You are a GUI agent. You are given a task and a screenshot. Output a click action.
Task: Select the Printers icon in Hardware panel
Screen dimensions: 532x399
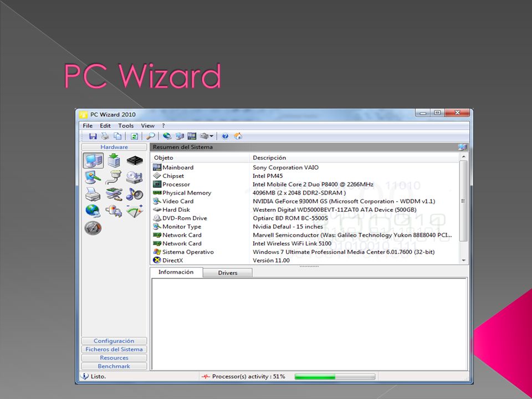point(93,194)
